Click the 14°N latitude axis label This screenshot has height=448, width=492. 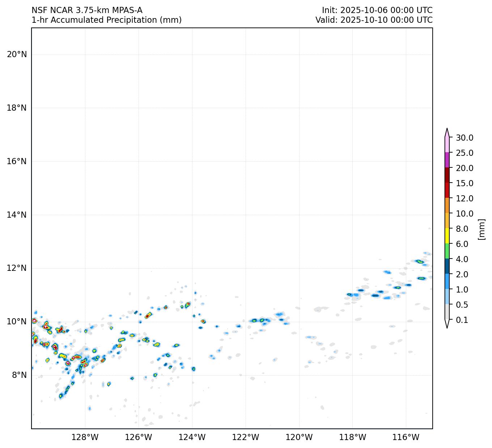click(17, 215)
